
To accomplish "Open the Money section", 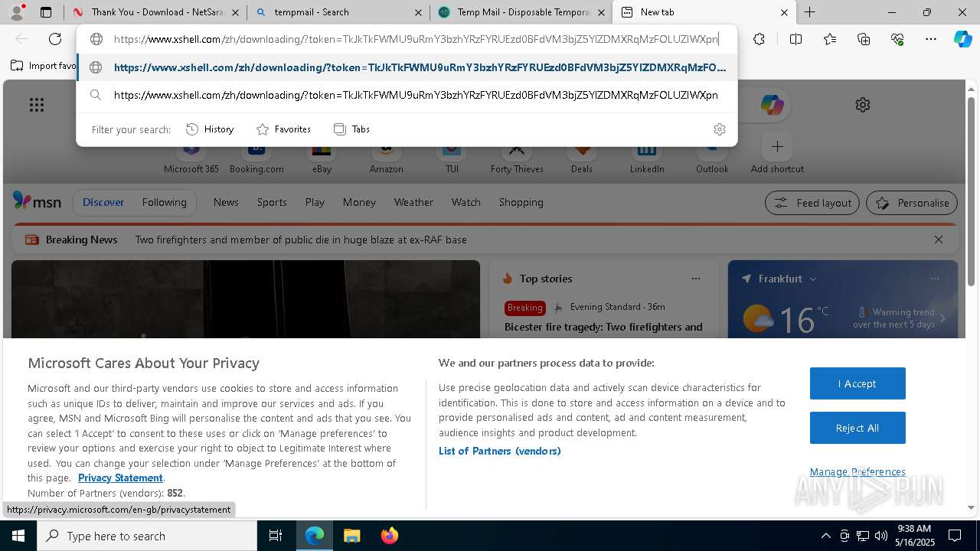I will tap(359, 202).
